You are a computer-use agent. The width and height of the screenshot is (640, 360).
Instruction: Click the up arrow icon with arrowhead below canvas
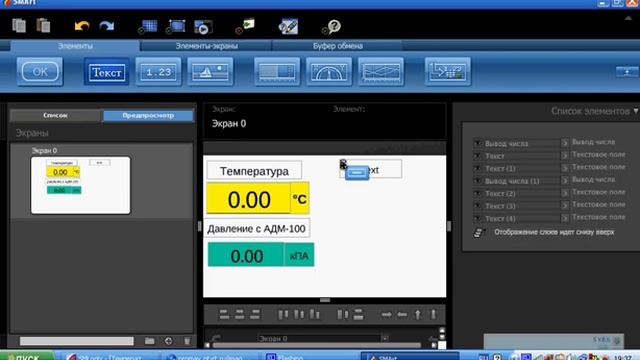(x=418, y=314)
